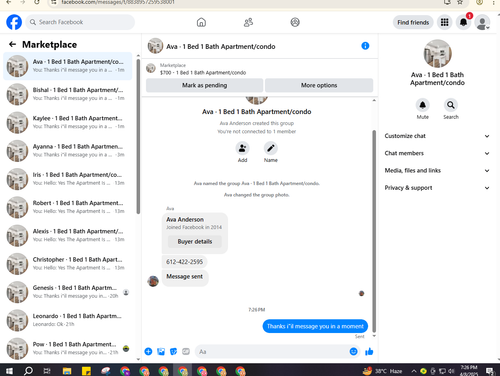Open Task View on taskbar
Screen dimensions: 500x376
pos(47,370)
